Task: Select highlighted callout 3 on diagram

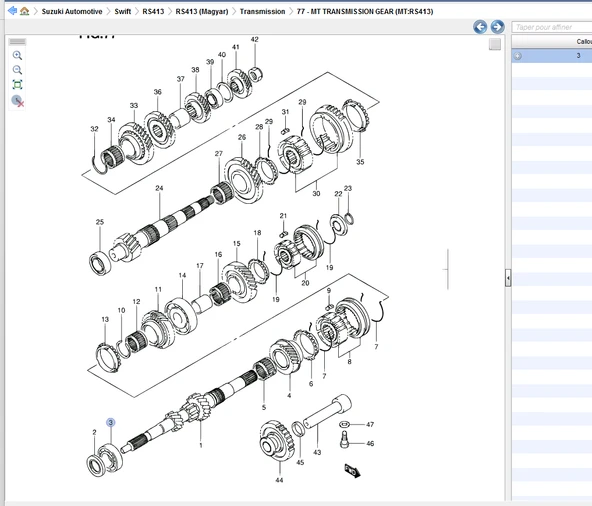Action: (x=111, y=422)
